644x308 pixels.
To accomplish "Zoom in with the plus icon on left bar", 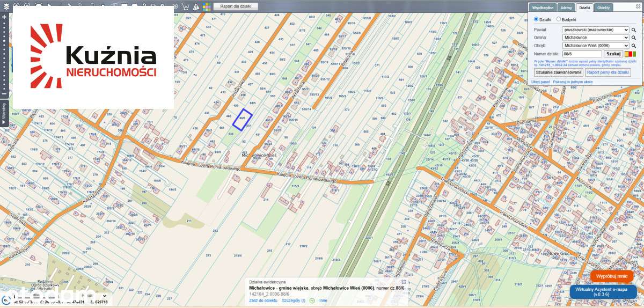I will [4, 17].
